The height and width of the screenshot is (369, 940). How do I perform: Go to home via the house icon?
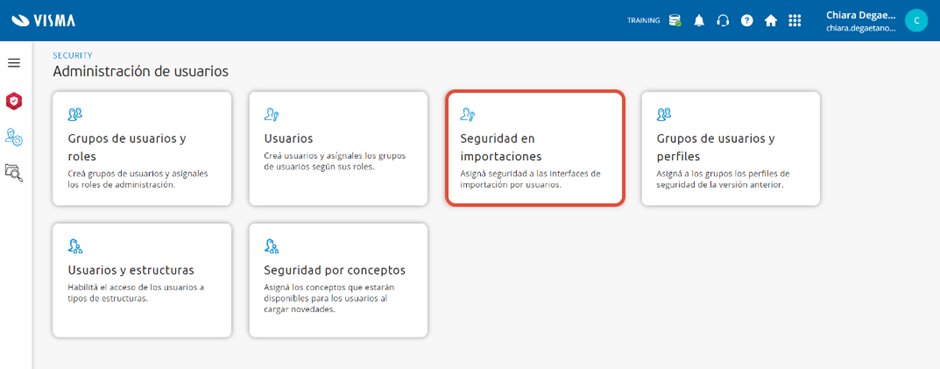coord(771,20)
